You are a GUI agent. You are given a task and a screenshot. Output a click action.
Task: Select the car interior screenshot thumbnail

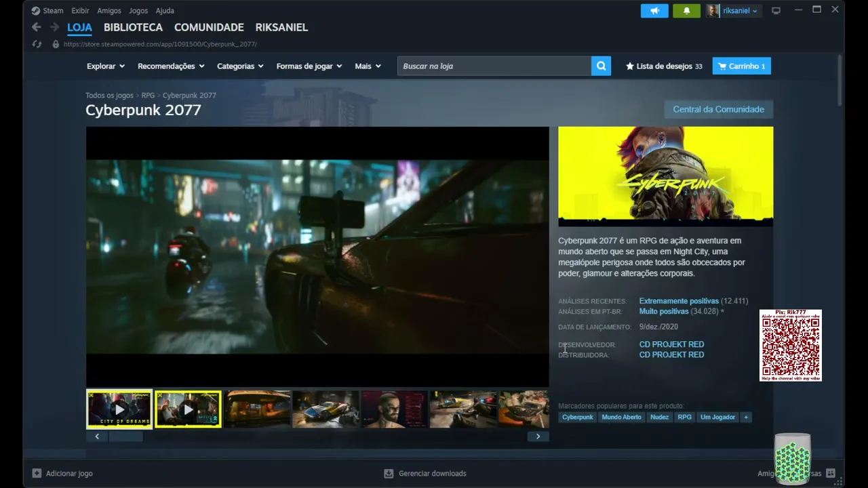[257, 409]
